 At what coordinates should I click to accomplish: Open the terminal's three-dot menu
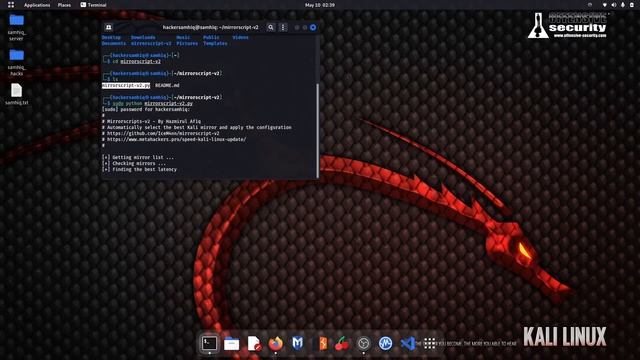(283, 27)
